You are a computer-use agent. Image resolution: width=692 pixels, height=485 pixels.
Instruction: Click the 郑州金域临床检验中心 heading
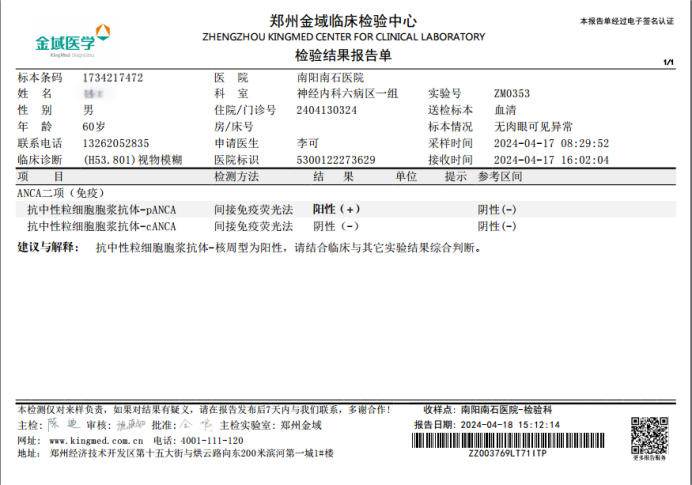[x=343, y=21]
